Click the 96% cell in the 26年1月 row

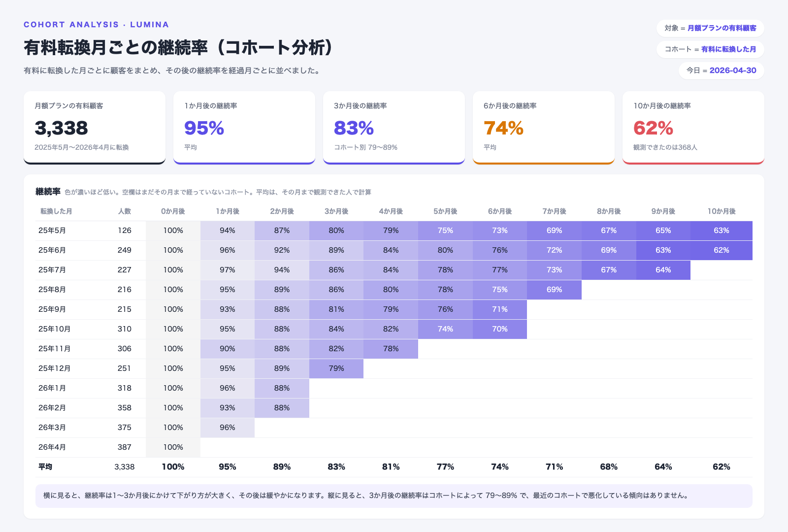click(x=228, y=388)
